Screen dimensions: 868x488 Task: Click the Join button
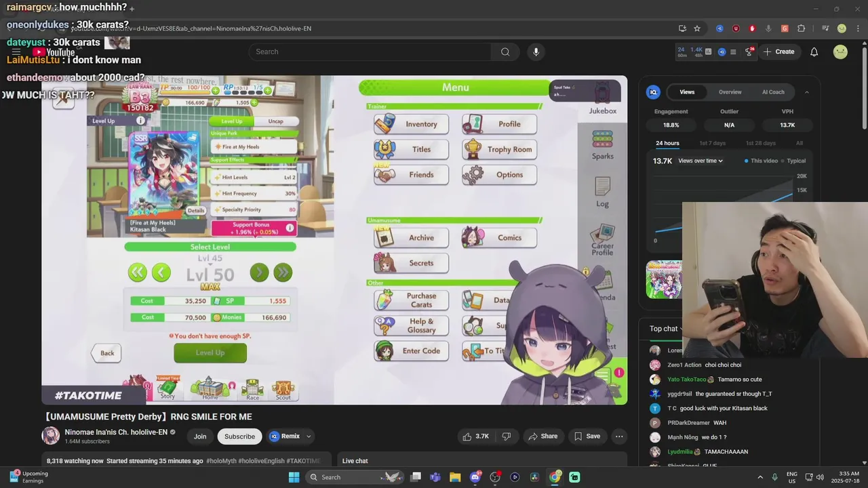pos(200,436)
